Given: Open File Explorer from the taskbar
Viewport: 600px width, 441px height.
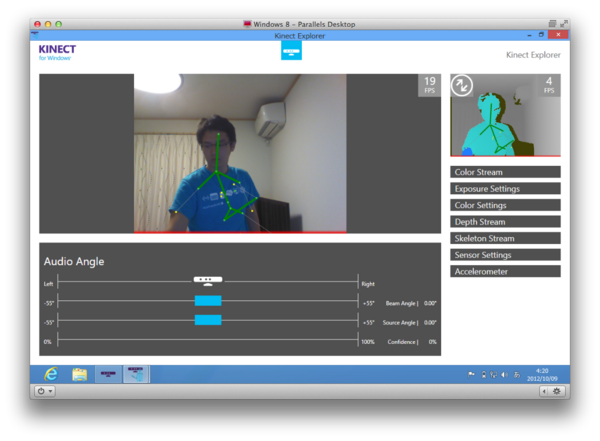Looking at the screenshot, I should click(80, 374).
